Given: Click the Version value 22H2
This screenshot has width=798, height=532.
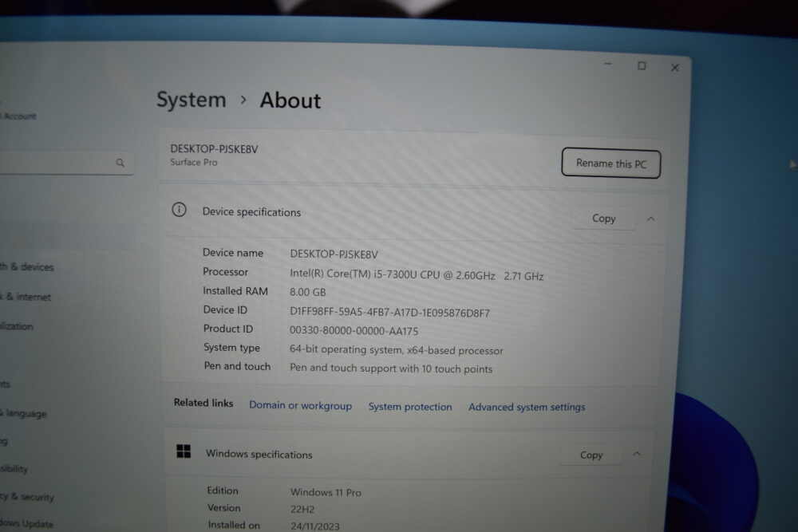Looking at the screenshot, I should [302, 509].
